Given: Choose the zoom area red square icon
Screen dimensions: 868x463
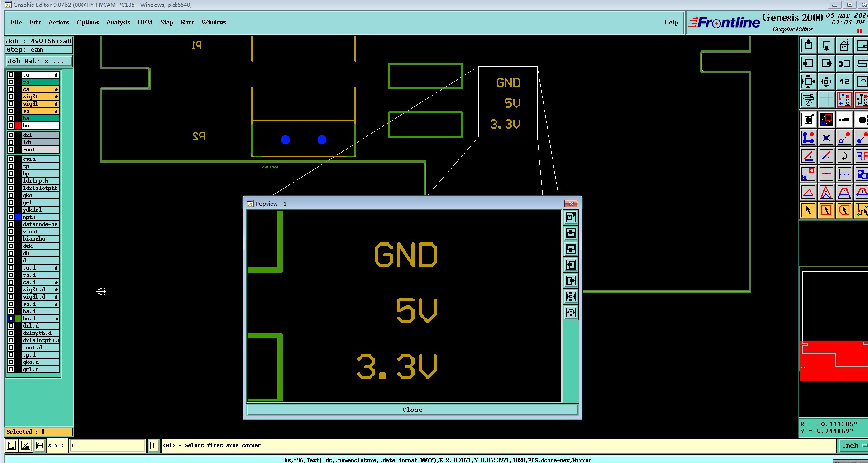Looking at the screenshot, I should coord(826,120).
